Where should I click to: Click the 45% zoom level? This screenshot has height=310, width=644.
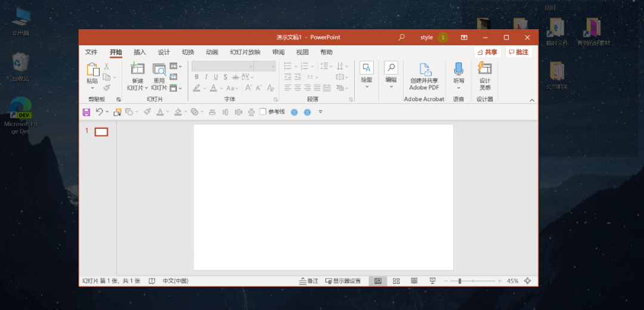click(x=513, y=281)
